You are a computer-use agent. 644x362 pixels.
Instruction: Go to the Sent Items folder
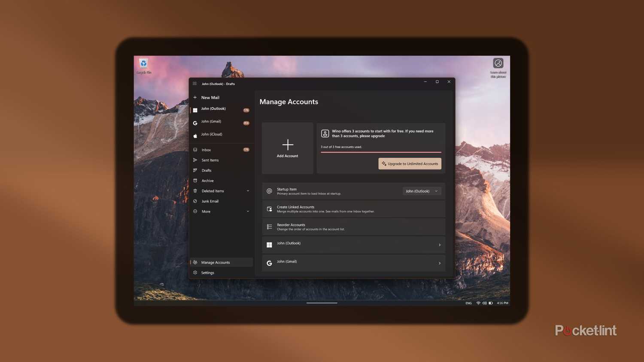[222, 160]
